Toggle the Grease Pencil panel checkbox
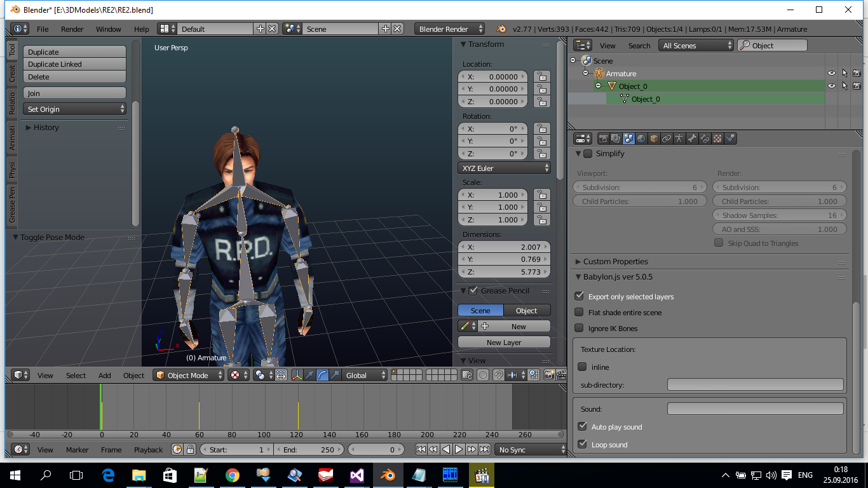Screen dimensions: 868x488 473,291
